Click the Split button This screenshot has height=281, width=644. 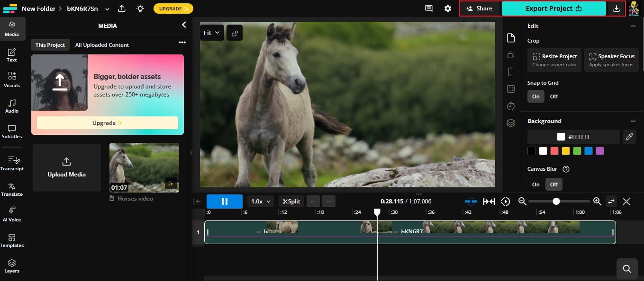tap(291, 202)
